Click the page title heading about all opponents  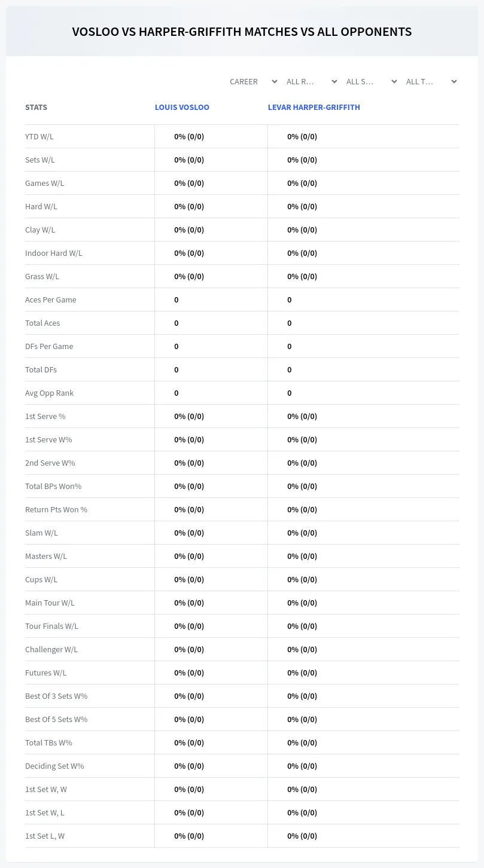click(242, 32)
